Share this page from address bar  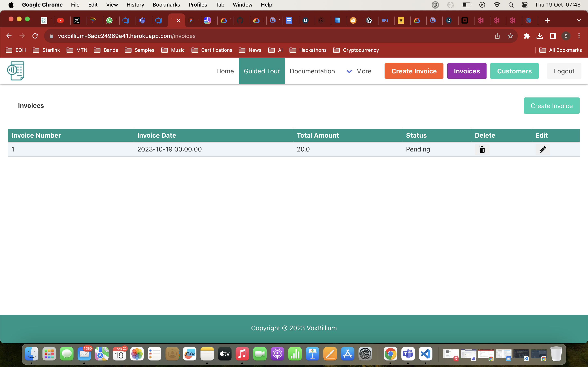pyautogui.click(x=497, y=36)
